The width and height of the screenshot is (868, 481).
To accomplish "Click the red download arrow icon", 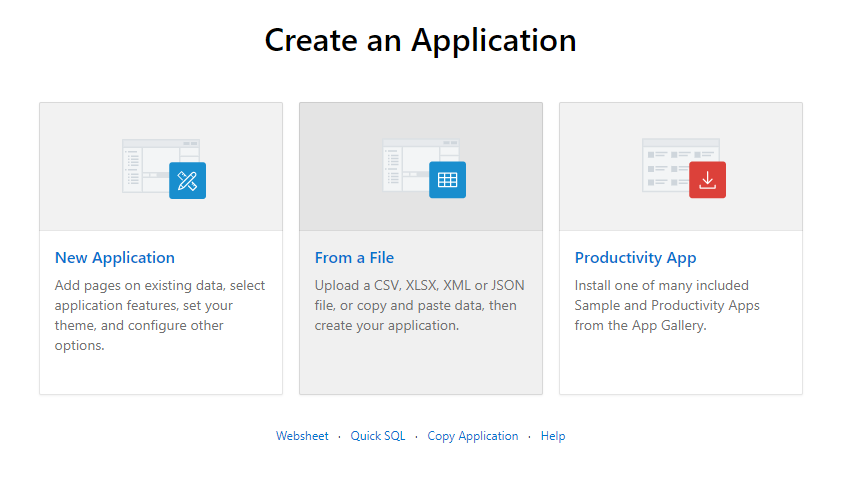I will (707, 180).
